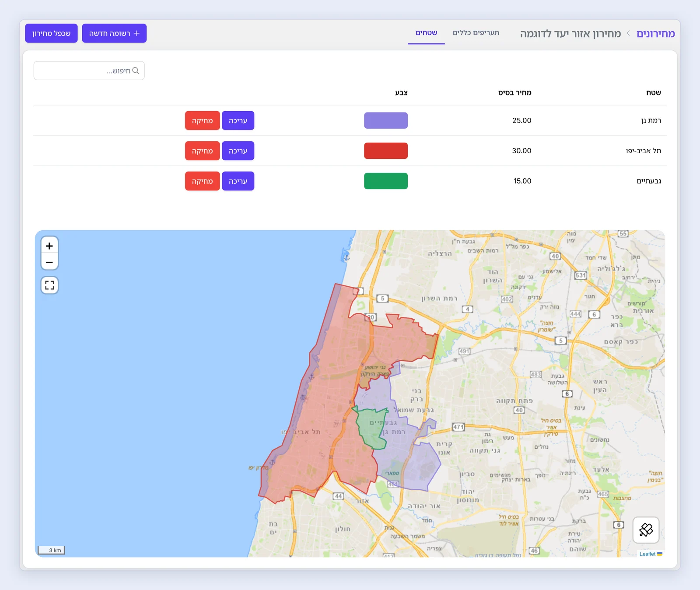The image size is (700, 590).
Task: Click the 30.00 base price cell
Action: click(521, 151)
